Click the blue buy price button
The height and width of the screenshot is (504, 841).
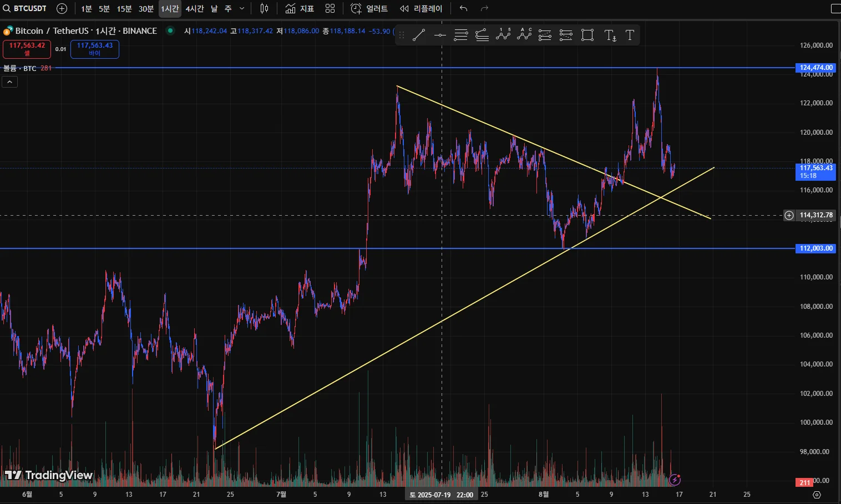95,49
